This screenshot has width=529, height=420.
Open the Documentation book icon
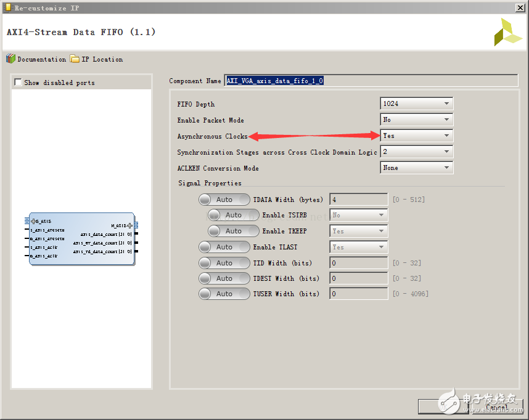[10, 59]
